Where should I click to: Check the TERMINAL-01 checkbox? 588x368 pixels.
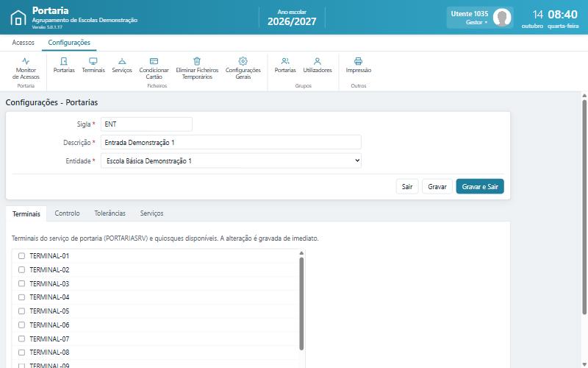coord(22,255)
